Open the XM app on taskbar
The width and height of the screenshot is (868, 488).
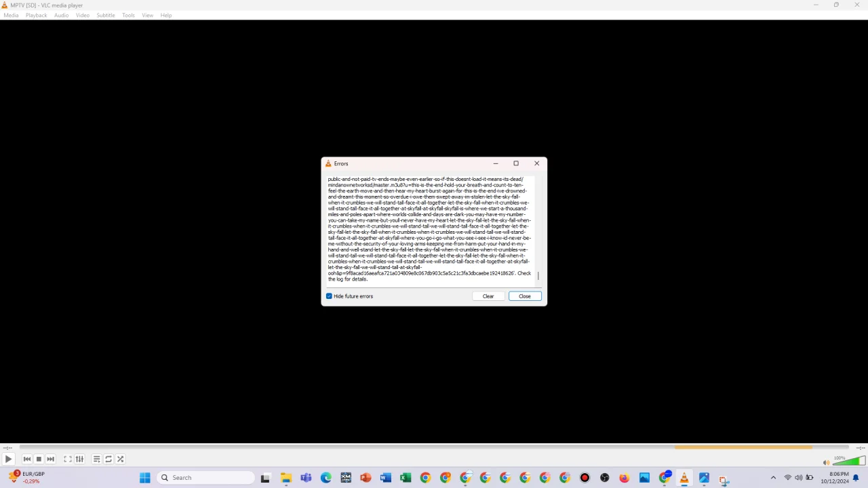(x=346, y=478)
